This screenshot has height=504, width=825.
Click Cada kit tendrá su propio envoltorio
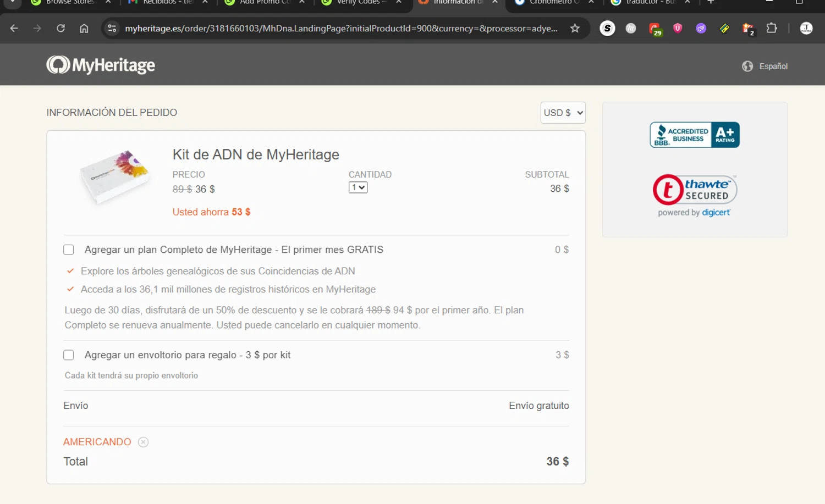[131, 375]
